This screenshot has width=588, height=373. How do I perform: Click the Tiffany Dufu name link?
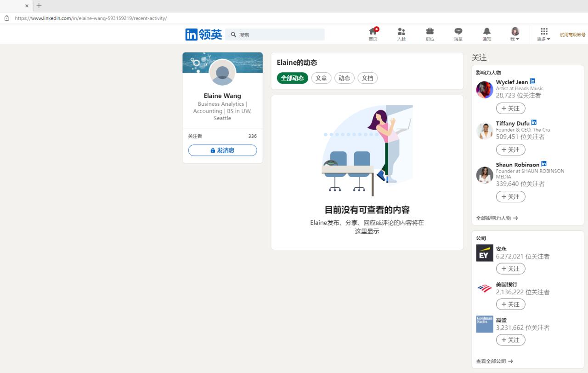(x=513, y=123)
